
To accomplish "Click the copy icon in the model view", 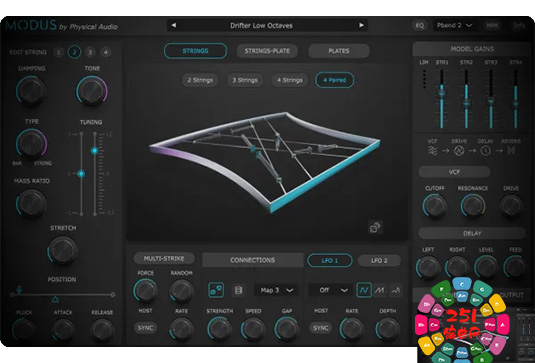I will pyautogui.click(x=375, y=228).
